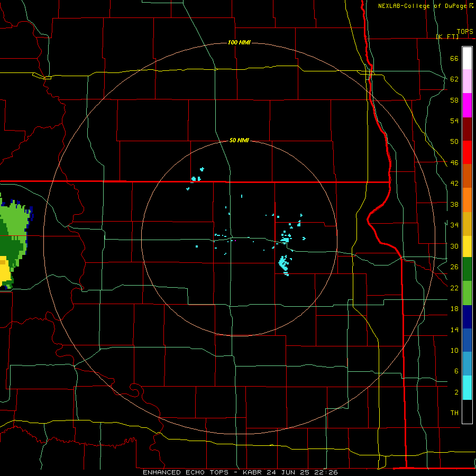Click the legend value '66'
476x476 pixels.
tap(454, 58)
